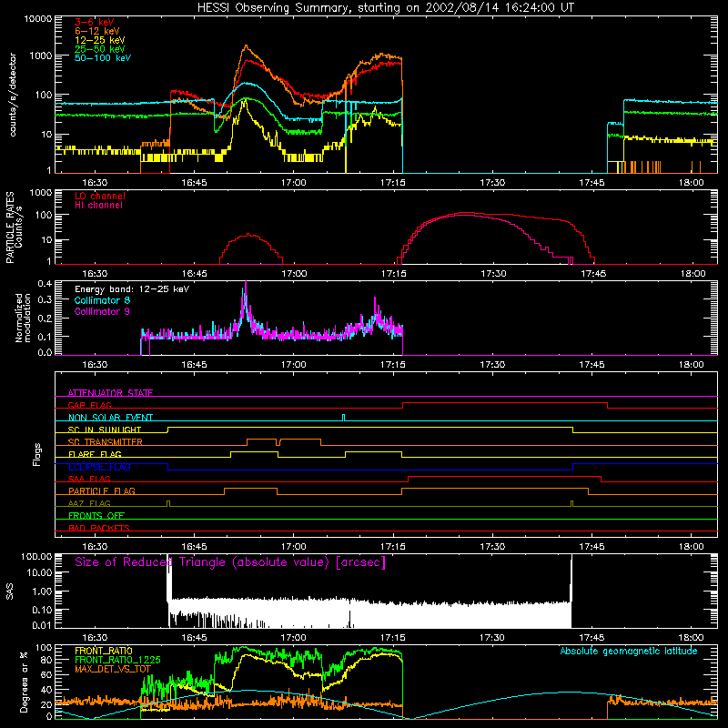Click the Normalized modulation y-axis label
Image resolution: width=728 pixels, height=728 pixels.
pos(23,318)
